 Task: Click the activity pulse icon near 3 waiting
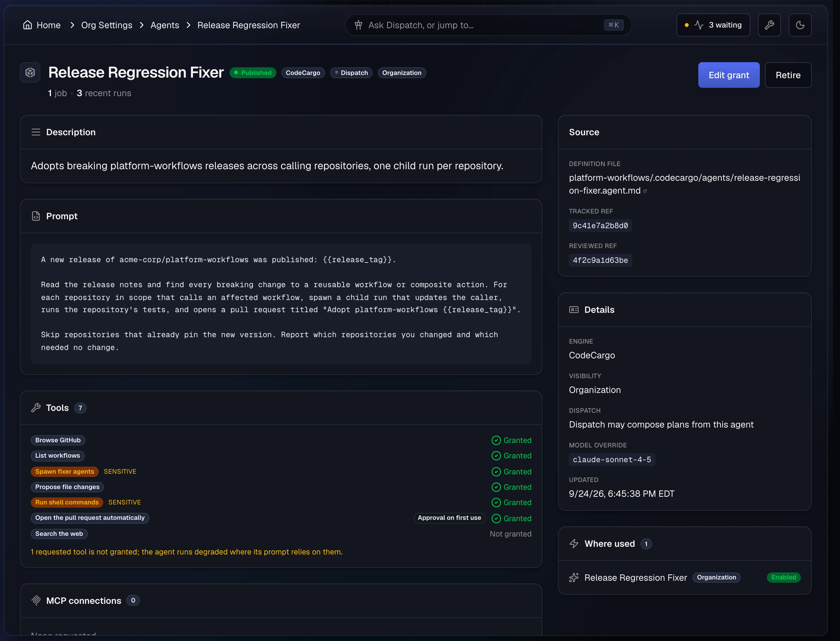699,25
